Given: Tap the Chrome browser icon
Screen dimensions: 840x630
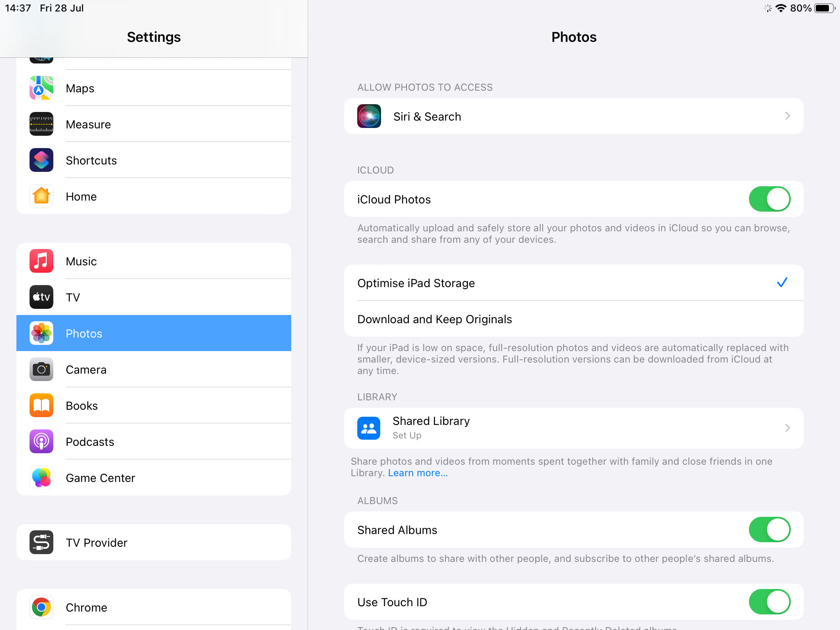Looking at the screenshot, I should [41, 607].
